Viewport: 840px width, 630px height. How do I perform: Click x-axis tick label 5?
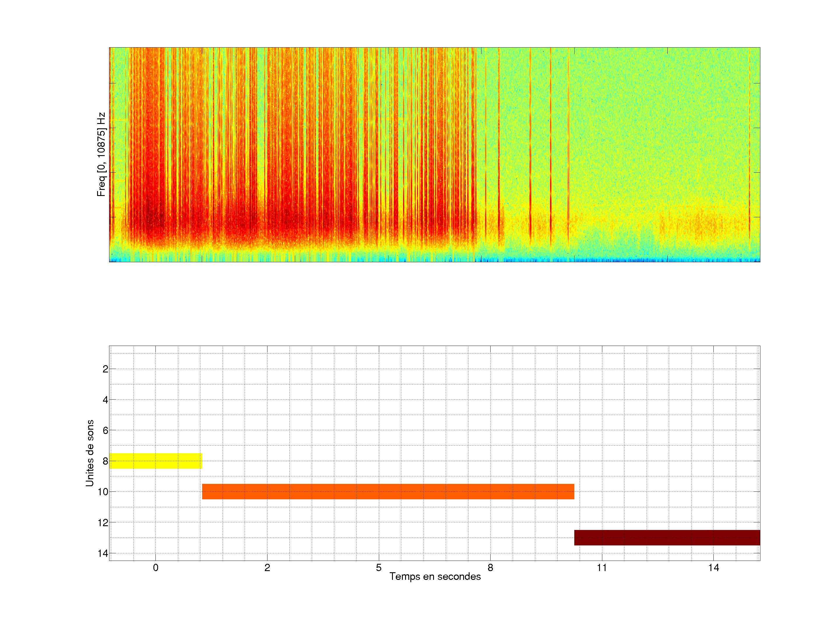coord(379,568)
